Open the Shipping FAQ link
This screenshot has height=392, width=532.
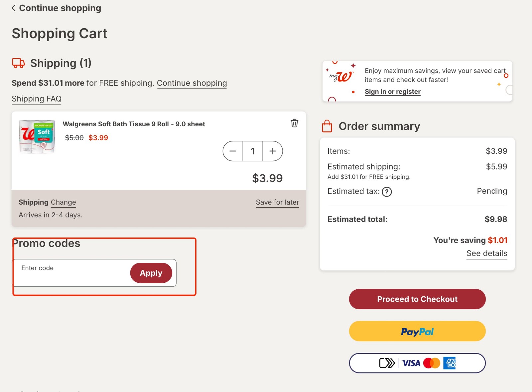click(36, 99)
